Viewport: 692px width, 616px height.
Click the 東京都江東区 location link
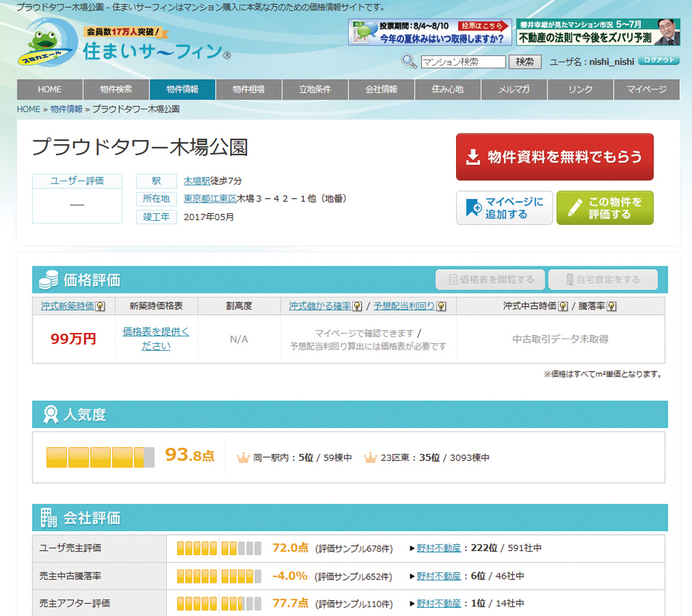(x=210, y=199)
